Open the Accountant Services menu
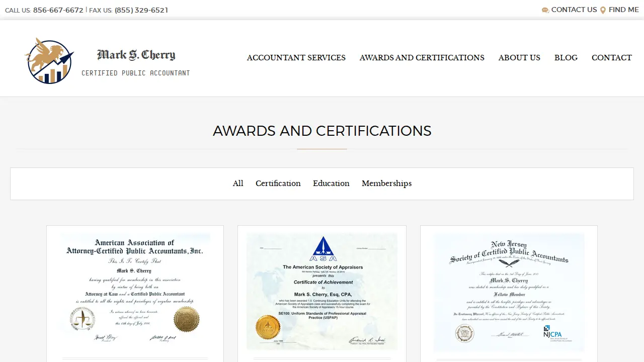Image resolution: width=644 pixels, height=362 pixels. pos(296,57)
